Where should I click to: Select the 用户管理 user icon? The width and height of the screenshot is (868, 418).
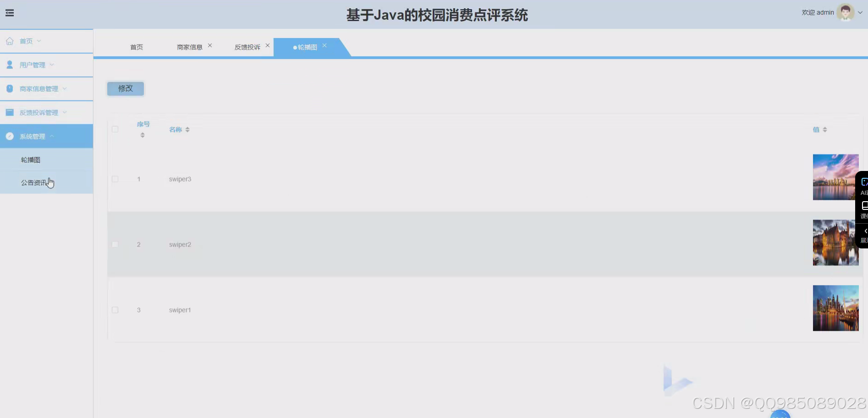tap(10, 65)
